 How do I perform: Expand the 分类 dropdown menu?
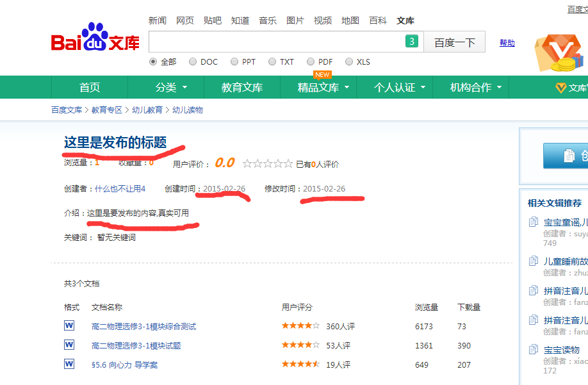point(170,87)
